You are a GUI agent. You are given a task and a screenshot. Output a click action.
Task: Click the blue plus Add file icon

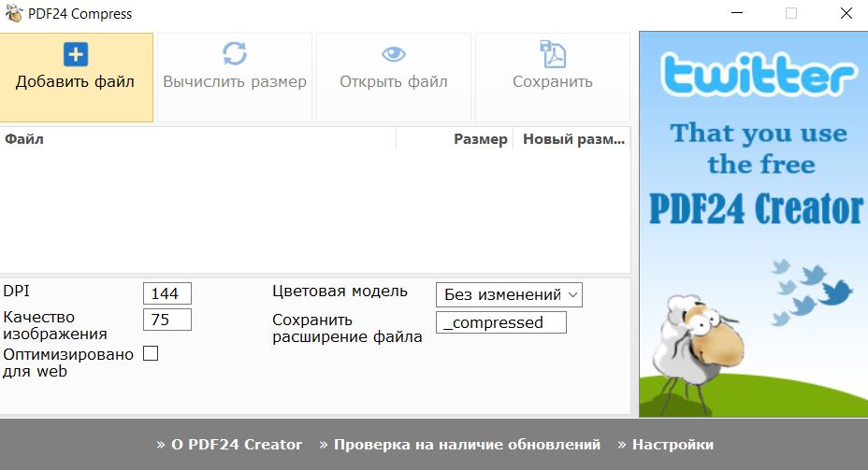76,54
